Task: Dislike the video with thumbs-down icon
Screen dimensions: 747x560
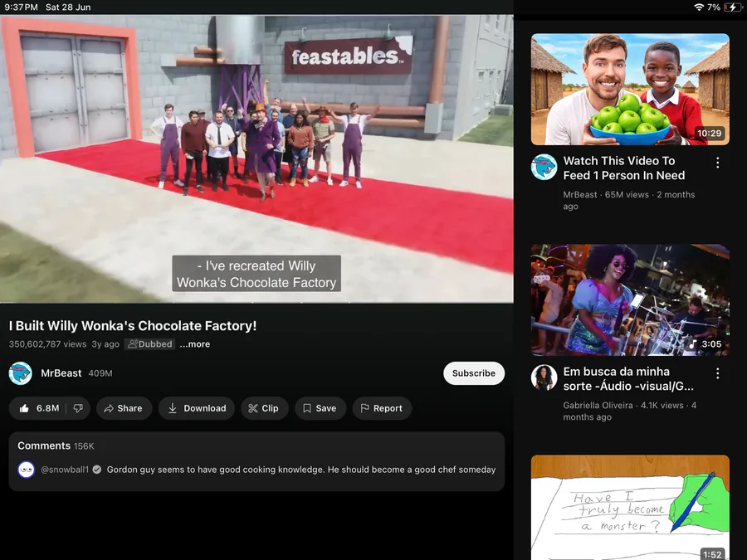Action: [78, 408]
